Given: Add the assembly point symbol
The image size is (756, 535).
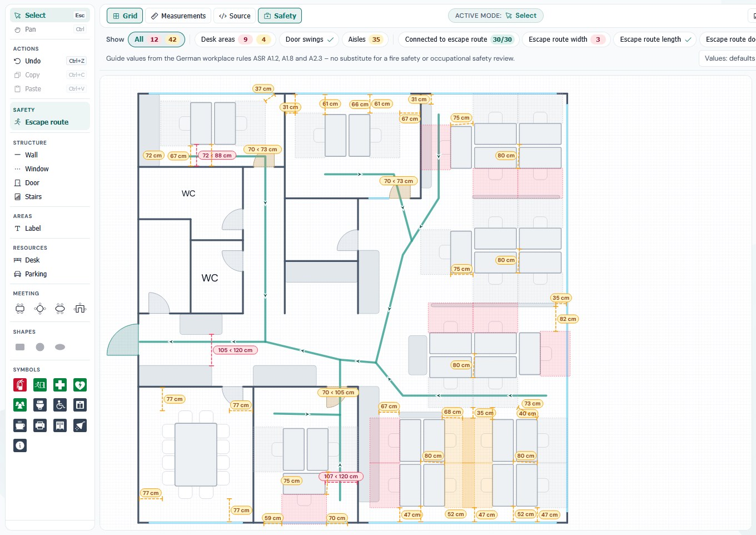Looking at the screenshot, I should tap(20, 405).
